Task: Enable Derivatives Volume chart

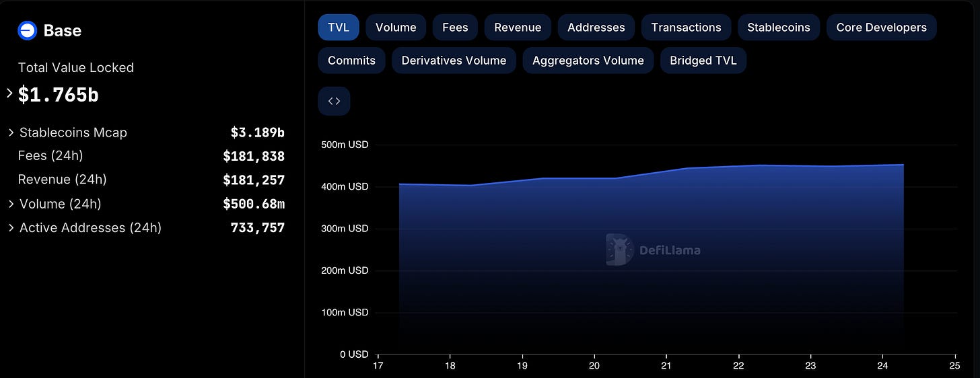Action: click(454, 61)
